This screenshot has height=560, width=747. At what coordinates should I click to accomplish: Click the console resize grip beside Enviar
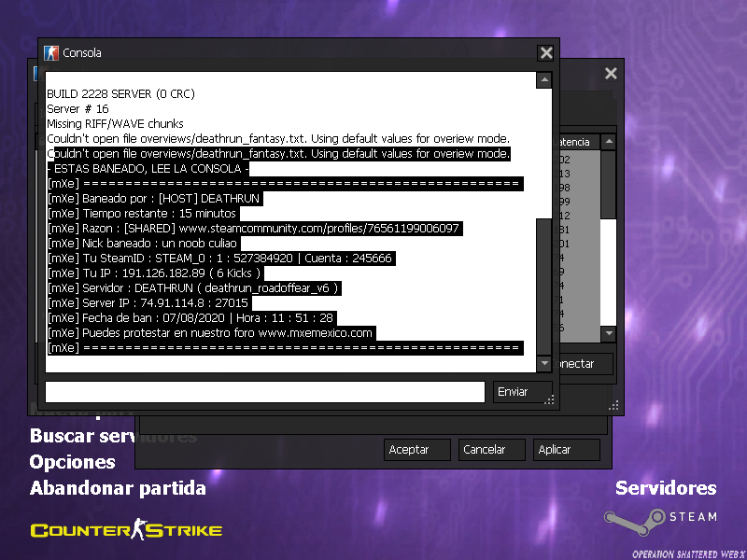tap(549, 400)
